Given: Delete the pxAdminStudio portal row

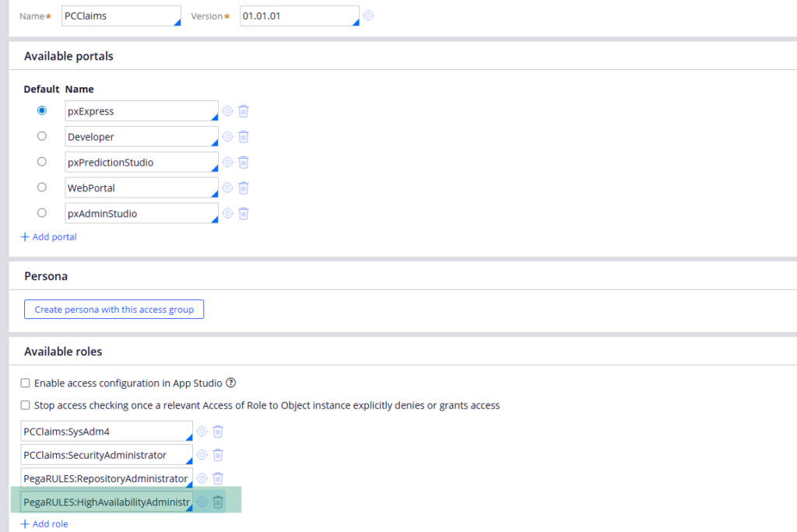Looking at the screenshot, I should [244, 213].
